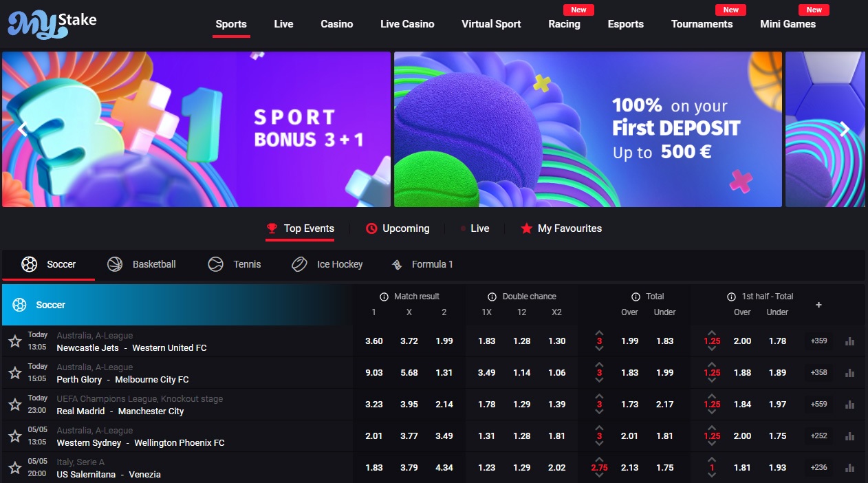The height and width of the screenshot is (483, 868).
Task: Toggle favourite star for US Salernitana match
Action: 15,468
